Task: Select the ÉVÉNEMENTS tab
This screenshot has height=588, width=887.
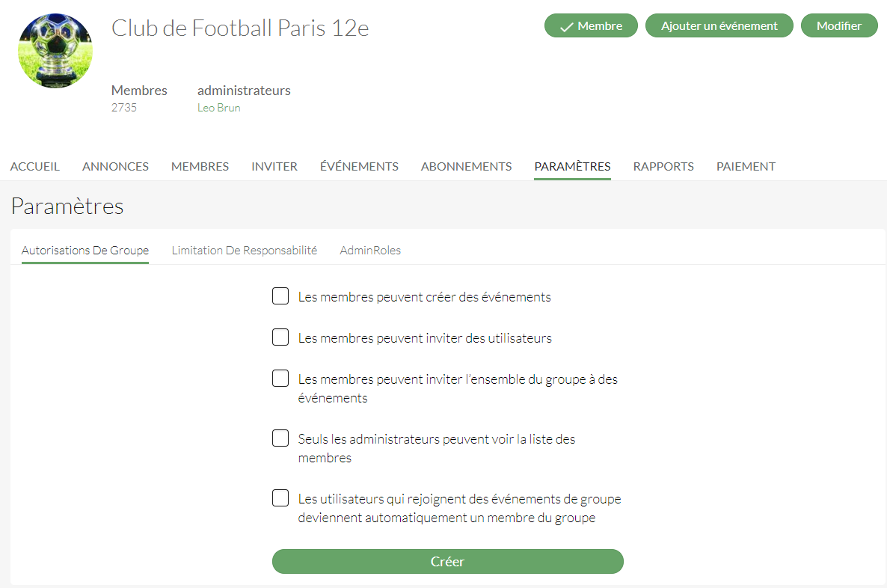Action: click(359, 166)
